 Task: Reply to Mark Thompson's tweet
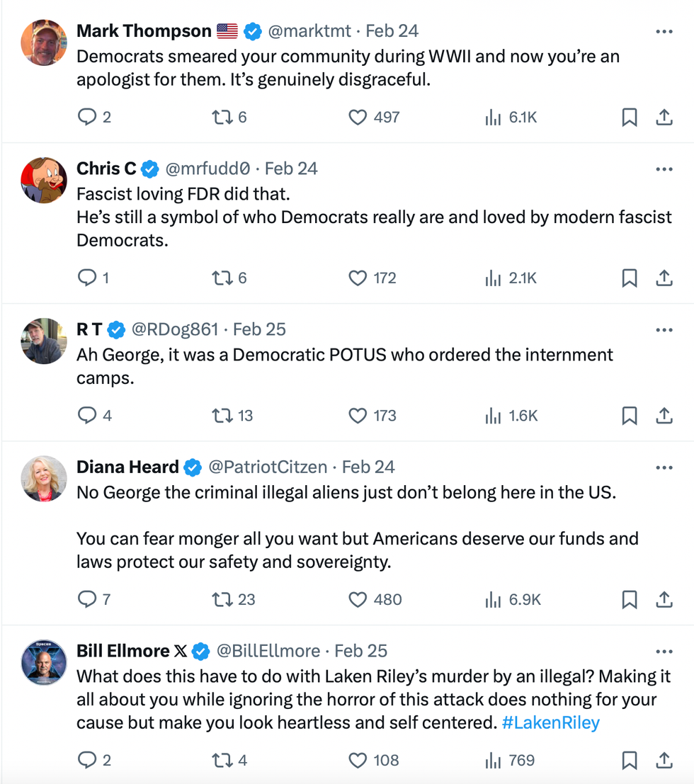(86, 117)
